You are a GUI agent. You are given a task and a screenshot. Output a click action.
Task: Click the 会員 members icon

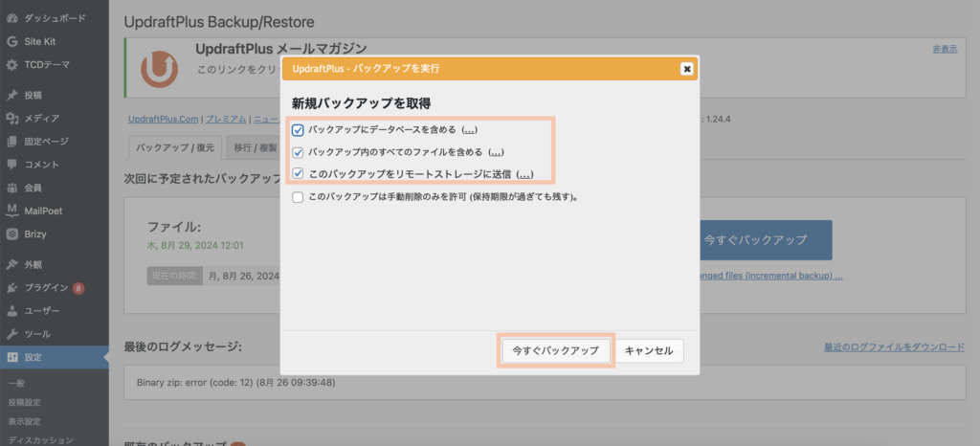[x=11, y=188]
